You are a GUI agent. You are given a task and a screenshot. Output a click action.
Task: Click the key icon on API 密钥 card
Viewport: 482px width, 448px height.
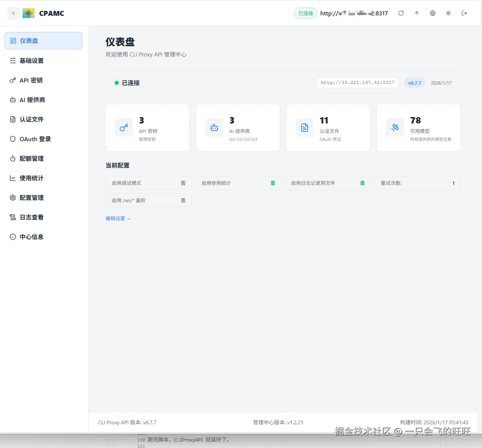(124, 128)
